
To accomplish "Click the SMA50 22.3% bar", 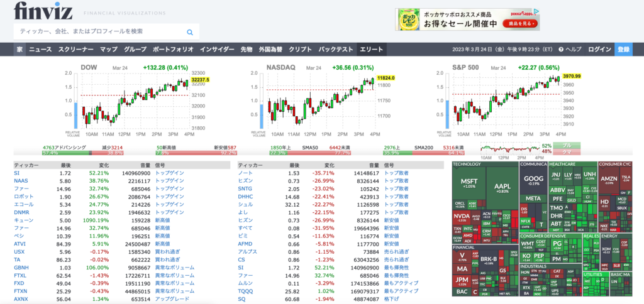I will click(x=309, y=153).
